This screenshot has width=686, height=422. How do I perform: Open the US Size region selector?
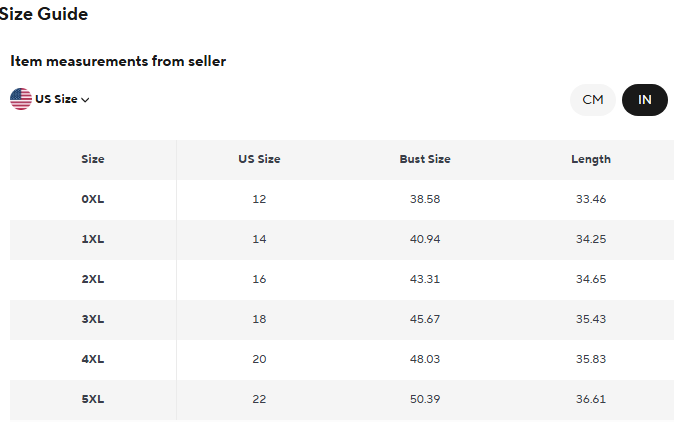(x=50, y=99)
